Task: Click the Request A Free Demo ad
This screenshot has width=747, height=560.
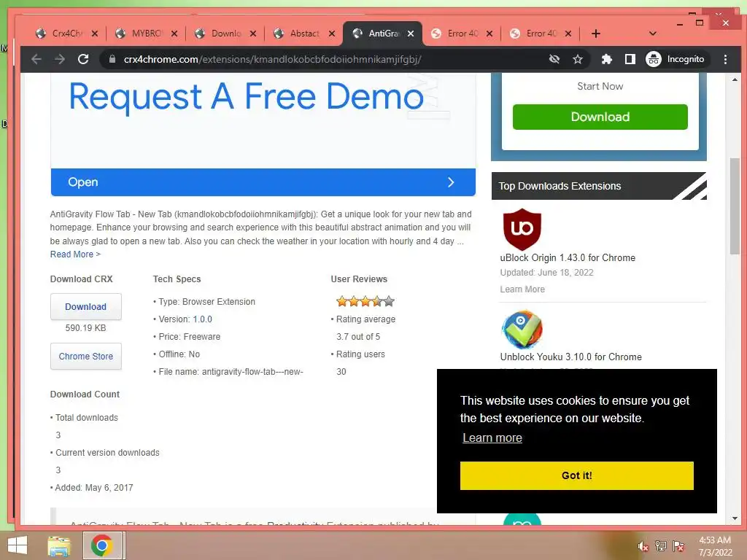Action: (247, 97)
